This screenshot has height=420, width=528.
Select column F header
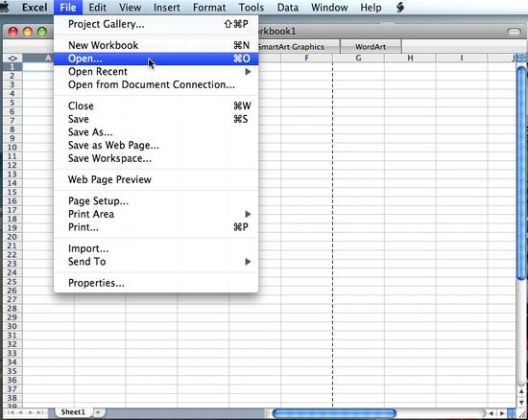coord(306,58)
